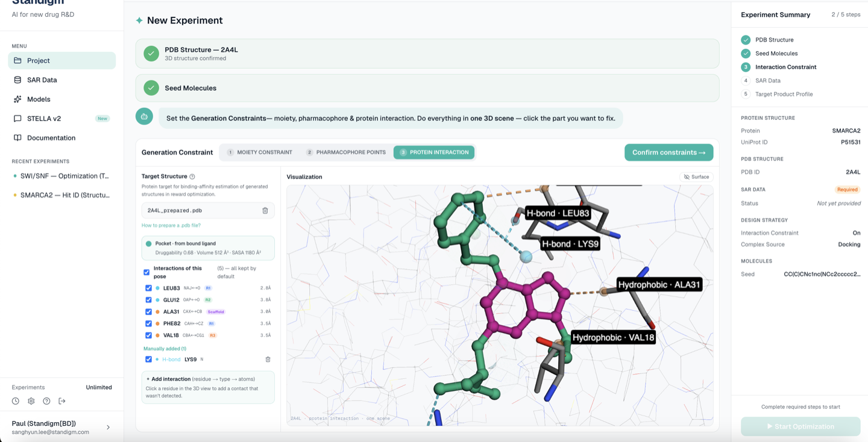Uncheck the manually added LYS9 checkbox
Viewport: 868px width, 442px height.
(x=148, y=360)
